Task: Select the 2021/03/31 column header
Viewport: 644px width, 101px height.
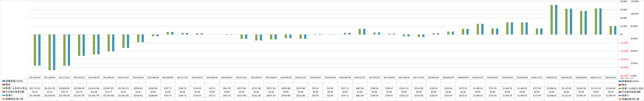Action: [611, 78]
